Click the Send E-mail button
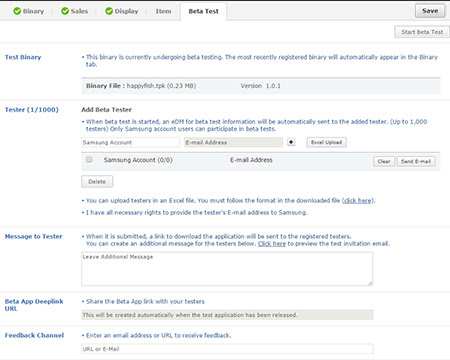 click(x=416, y=161)
